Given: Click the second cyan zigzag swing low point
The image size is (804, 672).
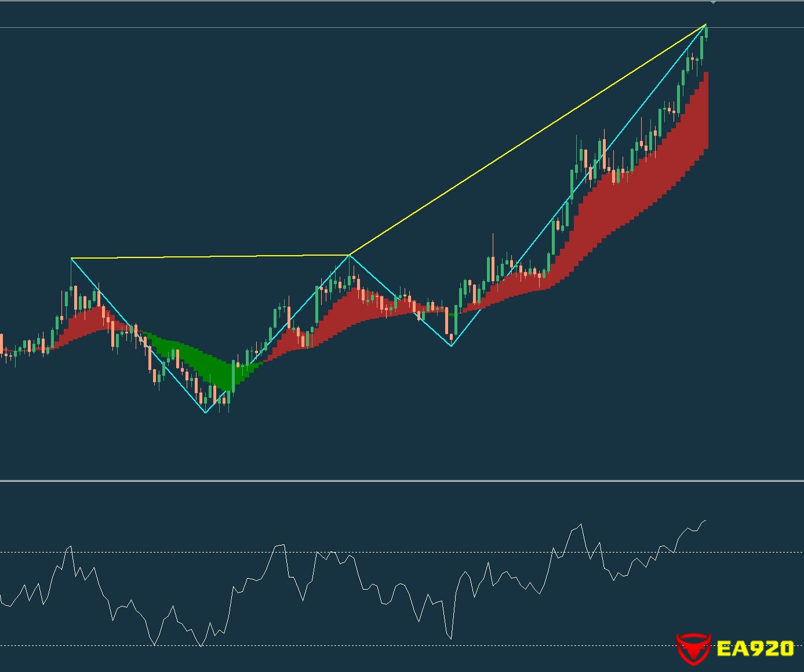Looking at the screenshot, I should pos(452,346).
